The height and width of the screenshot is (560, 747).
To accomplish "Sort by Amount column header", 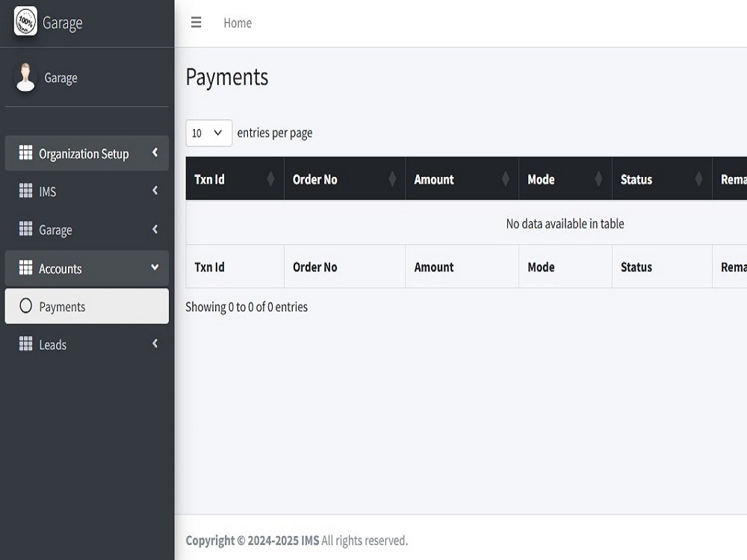I will 462,178.
